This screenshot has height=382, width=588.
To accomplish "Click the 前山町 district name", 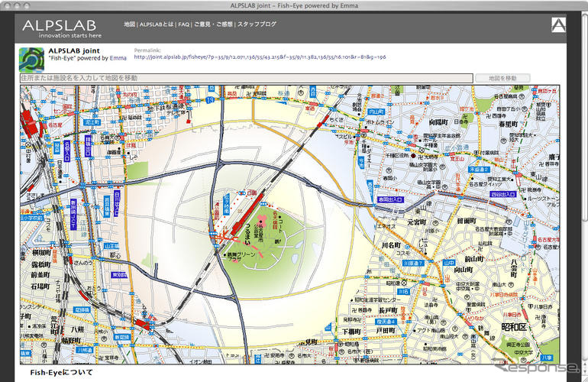I will tap(474, 259).
